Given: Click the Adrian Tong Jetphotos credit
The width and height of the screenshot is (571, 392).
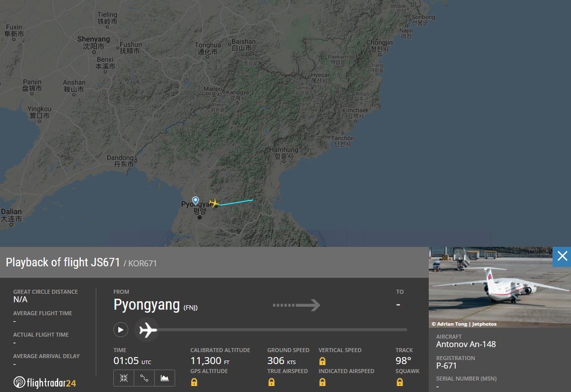Looking at the screenshot, I should [464, 324].
